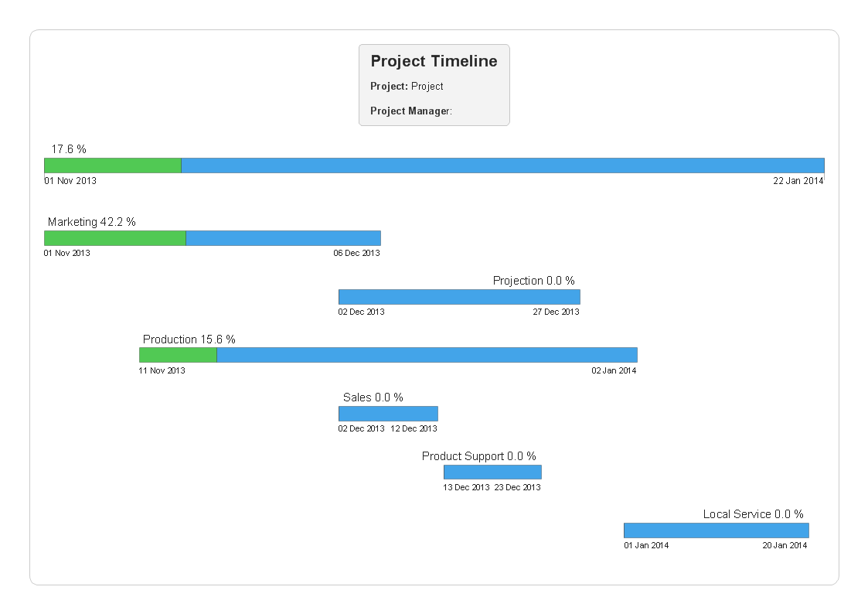Click the blue remaining segment of Marketing

pos(283,238)
